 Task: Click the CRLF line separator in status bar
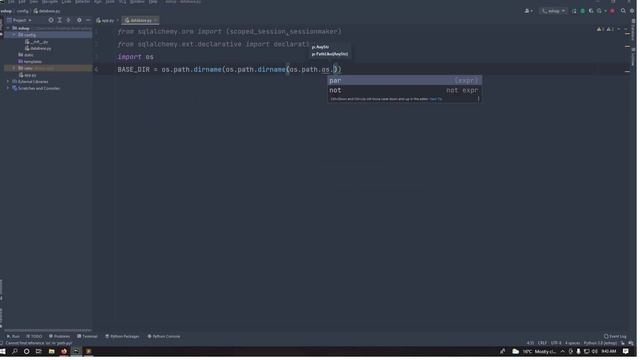[x=542, y=343]
